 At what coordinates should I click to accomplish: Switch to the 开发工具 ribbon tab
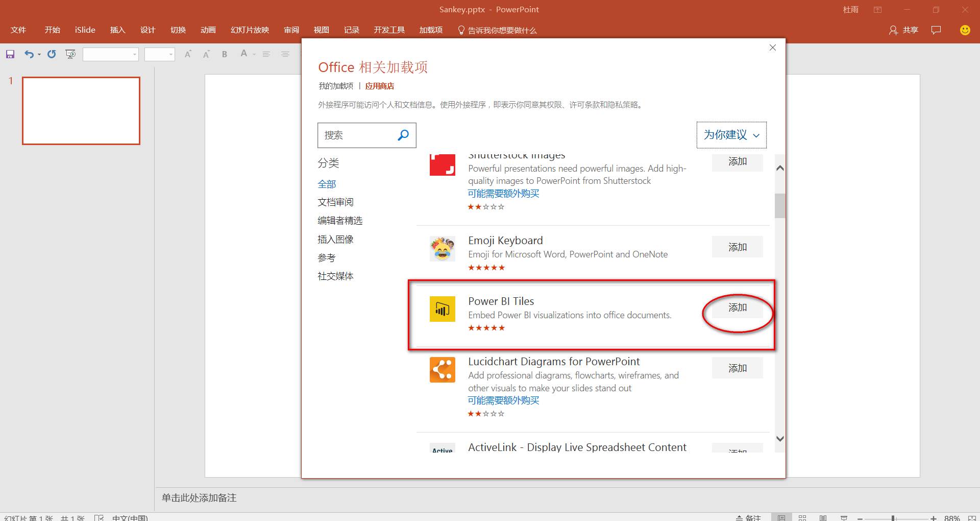pos(389,30)
